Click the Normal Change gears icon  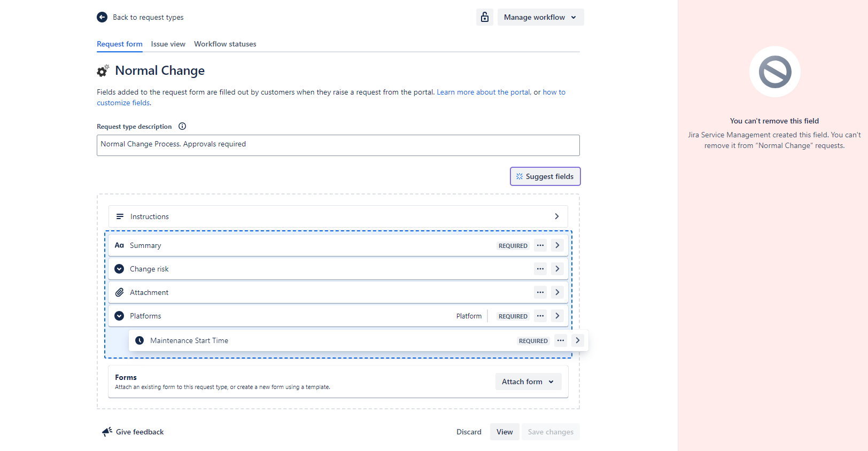[103, 71]
